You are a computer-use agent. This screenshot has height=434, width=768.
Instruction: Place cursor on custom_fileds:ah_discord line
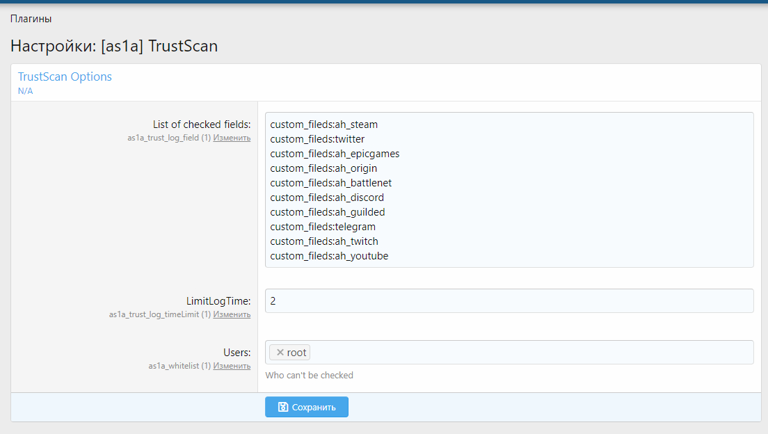pyautogui.click(x=327, y=198)
